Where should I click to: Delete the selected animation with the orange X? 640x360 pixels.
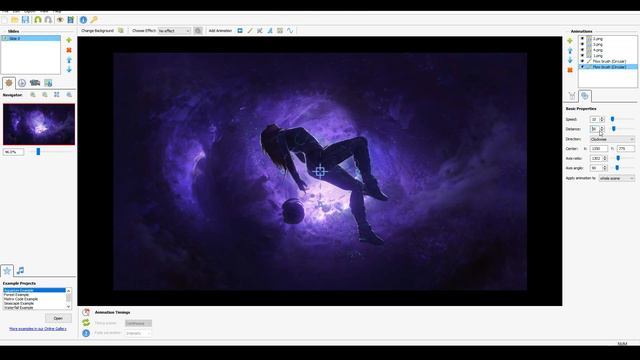click(570, 70)
